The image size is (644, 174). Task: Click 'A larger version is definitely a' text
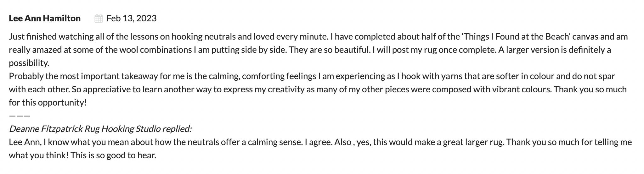pyautogui.click(x=555, y=50)
